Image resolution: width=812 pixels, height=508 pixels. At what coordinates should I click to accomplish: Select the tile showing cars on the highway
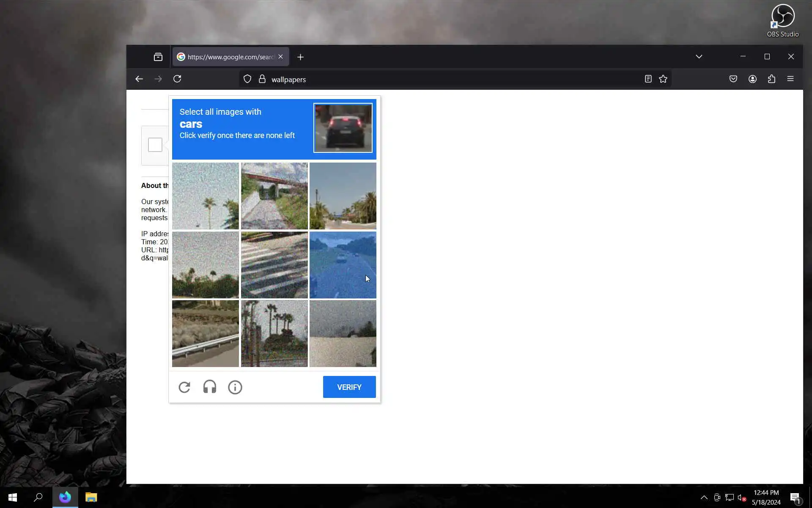tap(343, 265)
